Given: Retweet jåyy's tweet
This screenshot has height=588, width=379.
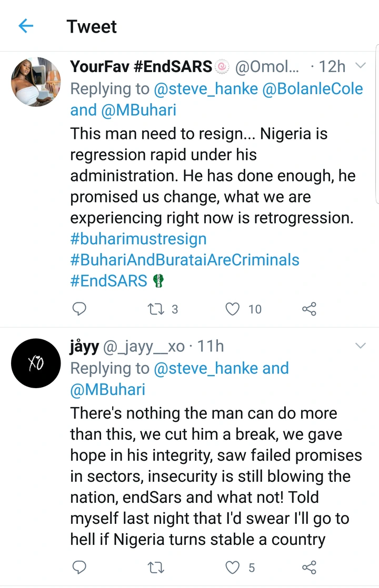Looking at the screenshot, I should coord(157,567).
